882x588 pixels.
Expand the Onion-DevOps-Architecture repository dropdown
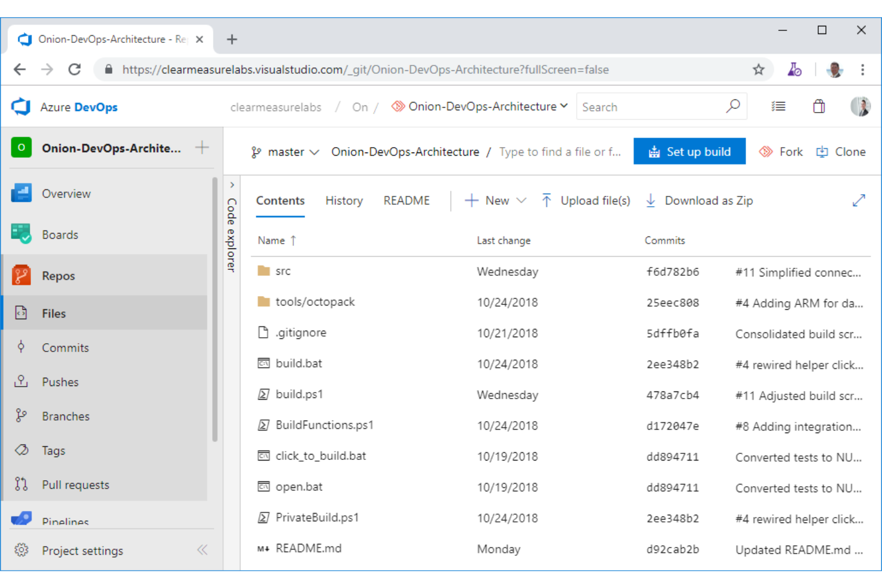click(x=564, y=107)
